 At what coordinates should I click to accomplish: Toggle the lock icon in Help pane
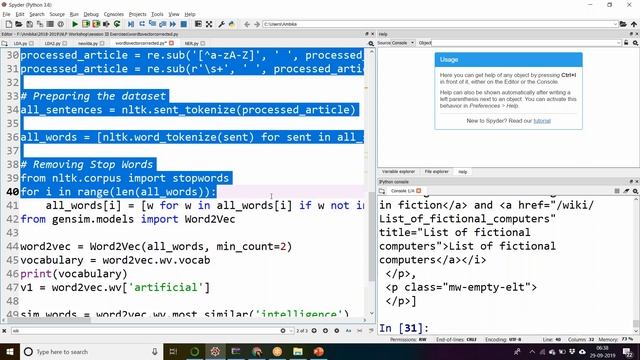tap(626, 43)
